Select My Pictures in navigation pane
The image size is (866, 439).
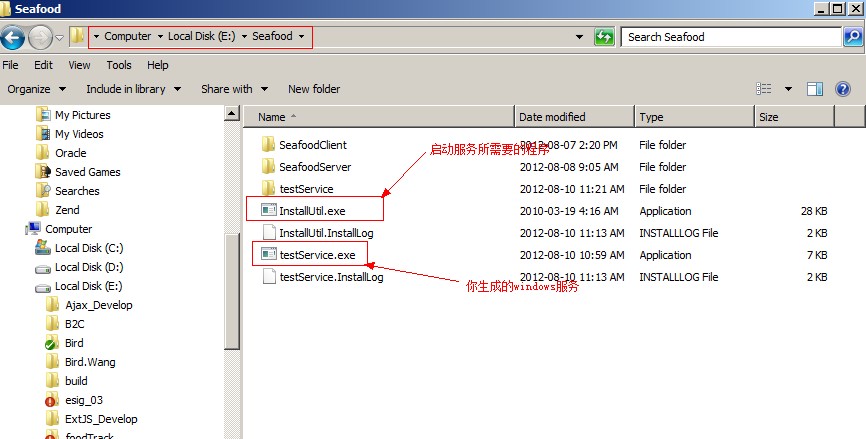coord(82,115)
